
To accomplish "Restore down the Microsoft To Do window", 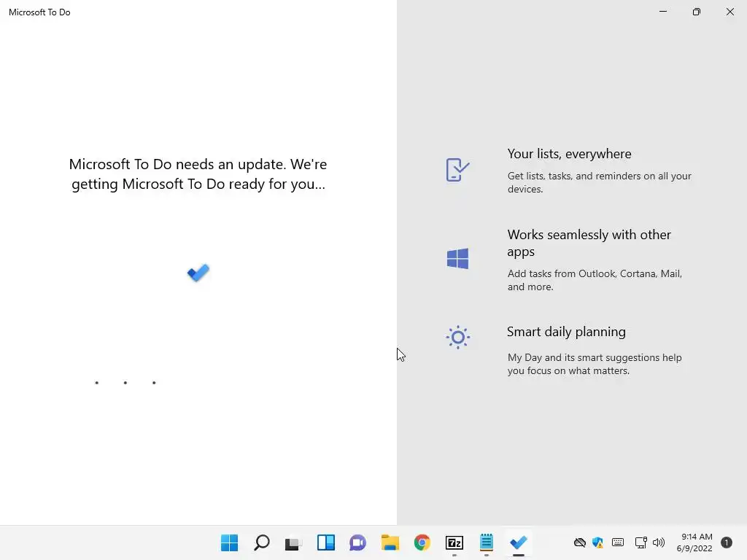I will [x=697, y=12].
